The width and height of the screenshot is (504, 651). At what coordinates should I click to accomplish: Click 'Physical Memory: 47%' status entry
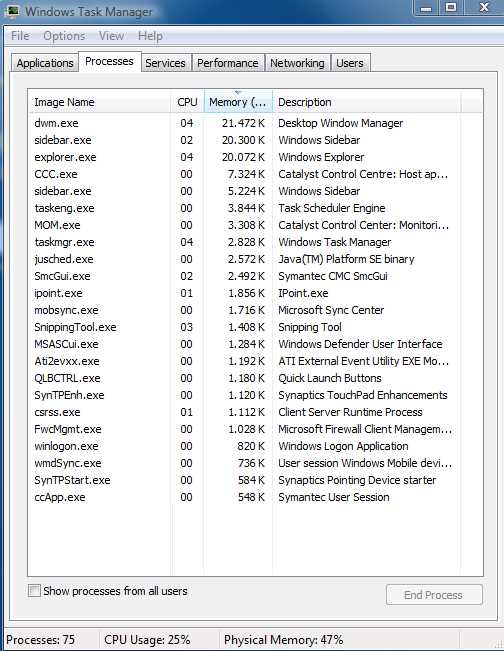[284, 640]
